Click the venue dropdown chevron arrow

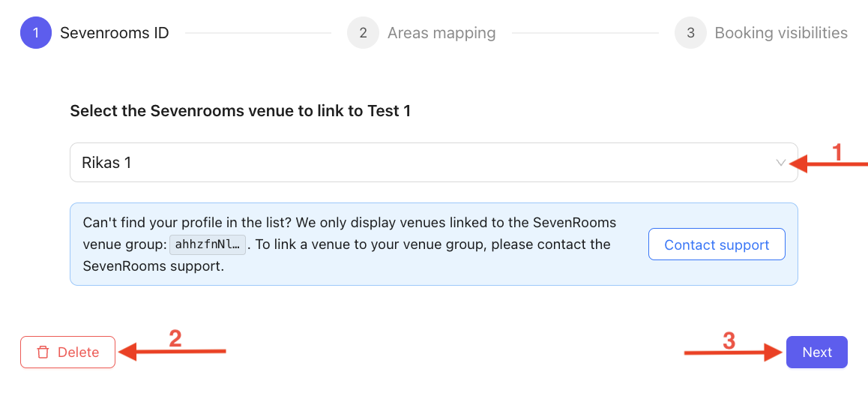click(781, 162)
